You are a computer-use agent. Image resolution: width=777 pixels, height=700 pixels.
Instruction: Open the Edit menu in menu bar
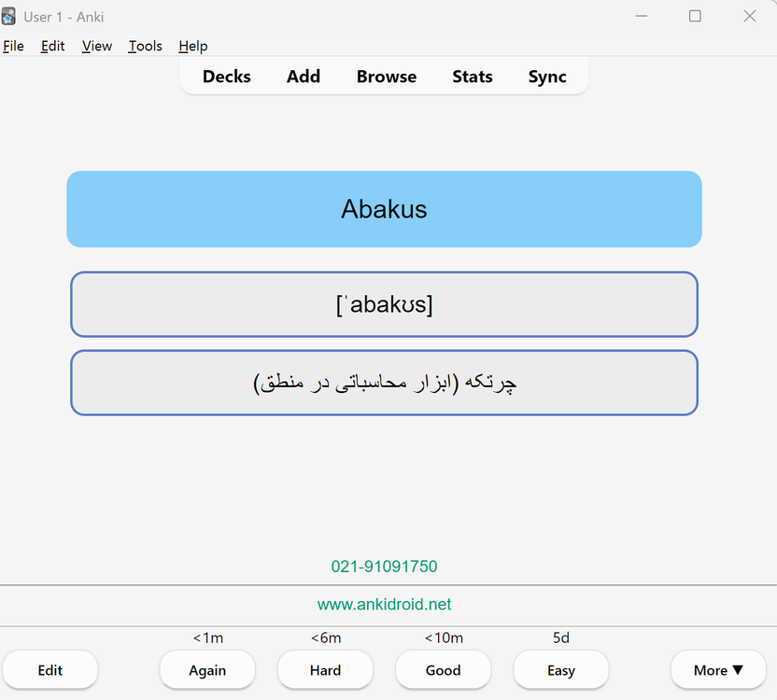(52, 46)
